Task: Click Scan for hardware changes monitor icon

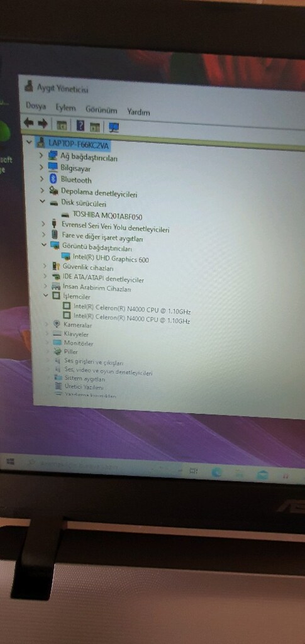Action: (114, 127)
